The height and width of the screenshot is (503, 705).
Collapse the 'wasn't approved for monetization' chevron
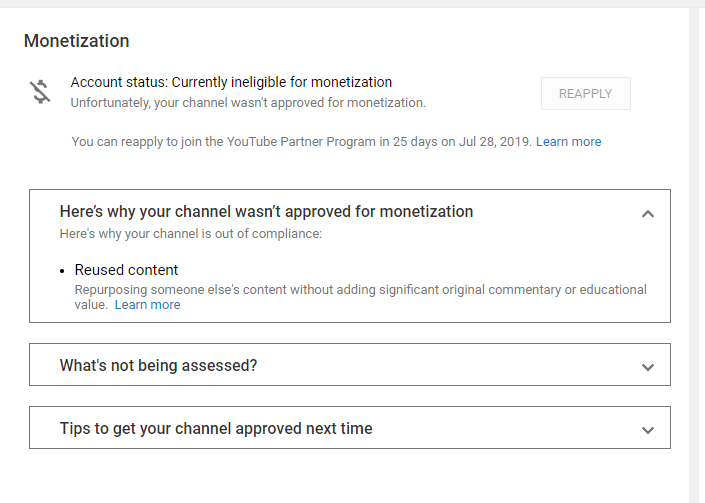(647, 214)
